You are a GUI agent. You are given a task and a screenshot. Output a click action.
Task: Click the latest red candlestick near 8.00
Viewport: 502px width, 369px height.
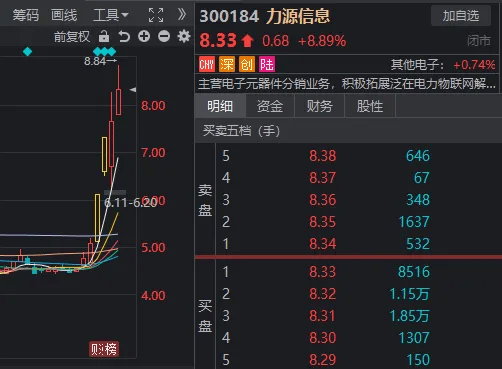click(118, 102)
